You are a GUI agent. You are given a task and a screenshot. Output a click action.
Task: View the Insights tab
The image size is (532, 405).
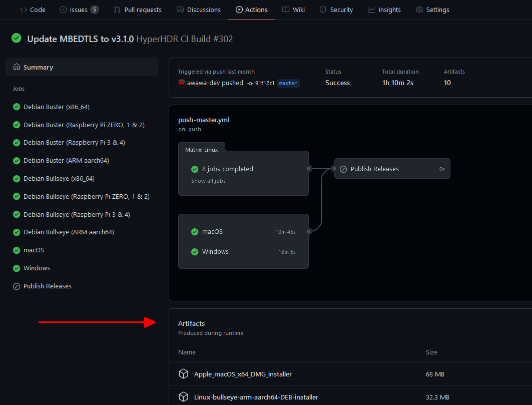coord(384,10)
